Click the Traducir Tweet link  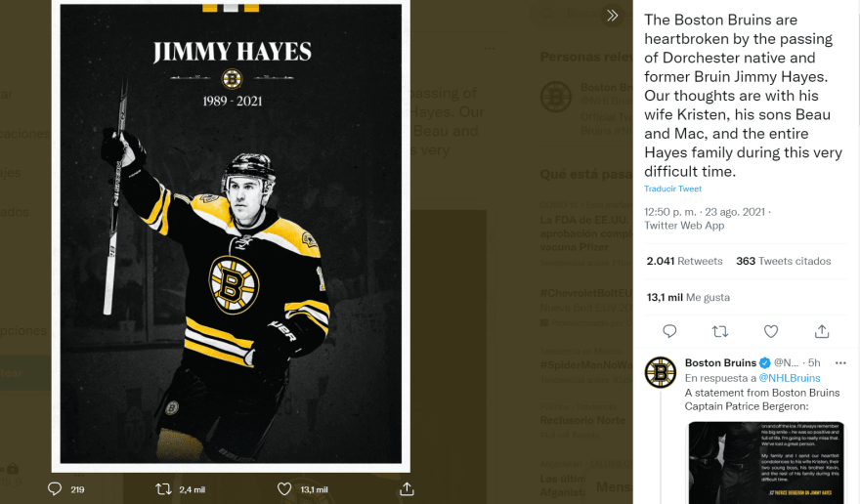point(672,189)
